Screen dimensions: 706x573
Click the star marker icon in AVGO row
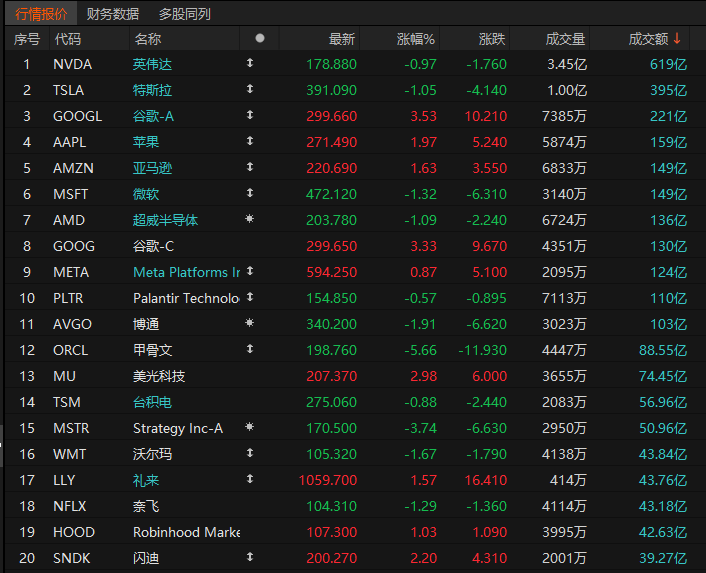249,323
